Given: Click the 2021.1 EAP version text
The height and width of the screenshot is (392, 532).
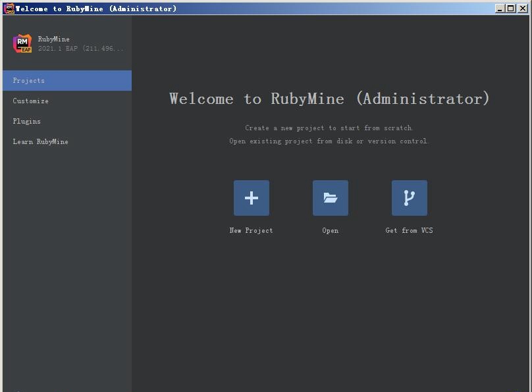Looking at the screenshot, I should pos(81,49).
